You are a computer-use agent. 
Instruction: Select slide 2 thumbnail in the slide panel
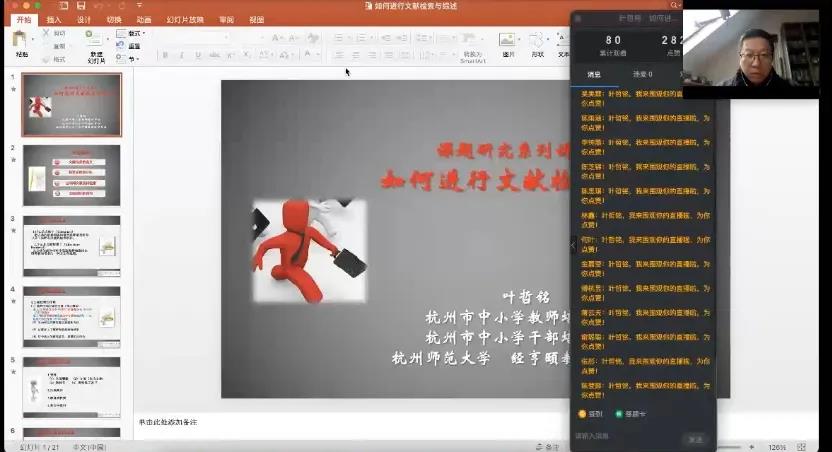(x=71, y=175)
